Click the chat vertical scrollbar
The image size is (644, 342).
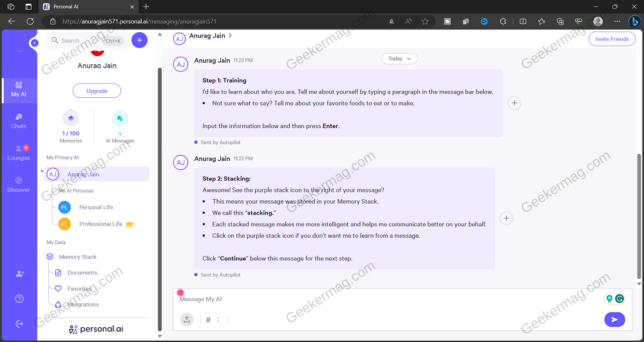click(639, 216)
